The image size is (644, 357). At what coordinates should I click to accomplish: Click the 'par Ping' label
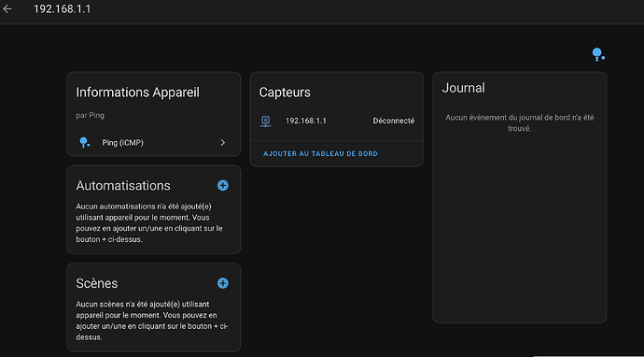pyautogui.click(x=90, y=116)
